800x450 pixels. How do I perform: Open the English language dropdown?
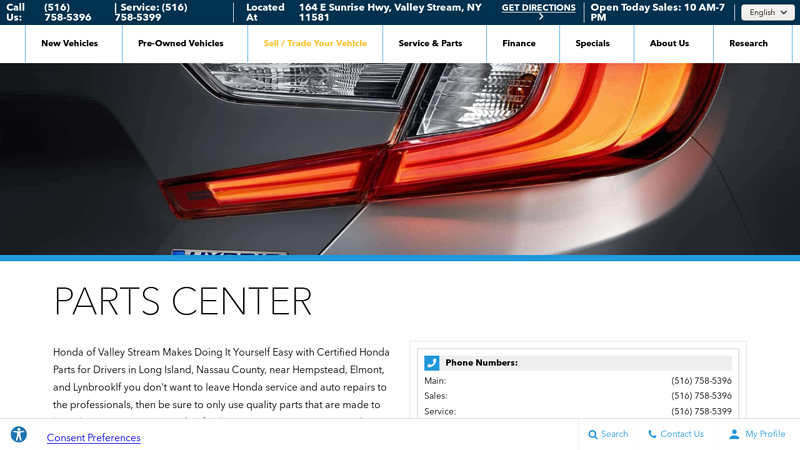(x=767, y=12)
